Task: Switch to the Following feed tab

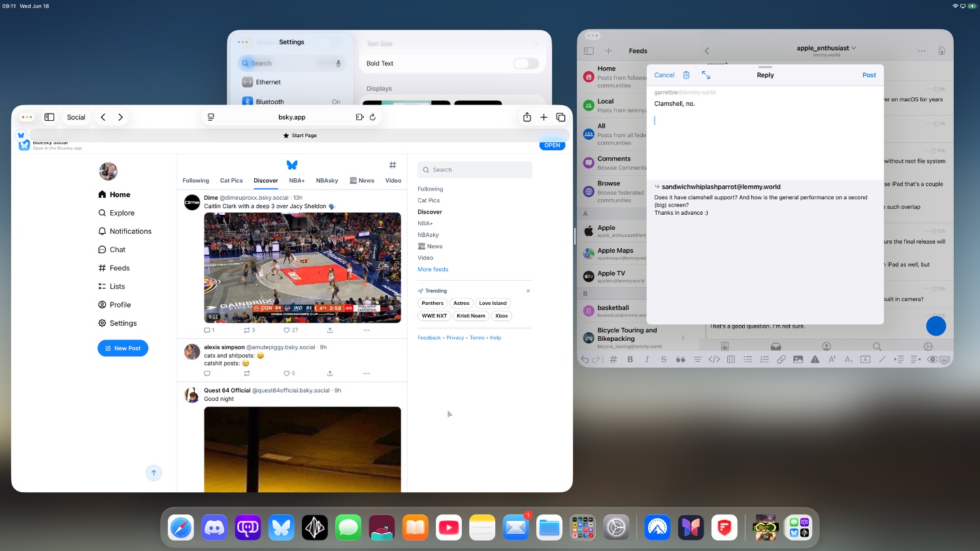Action: [196, 181]
